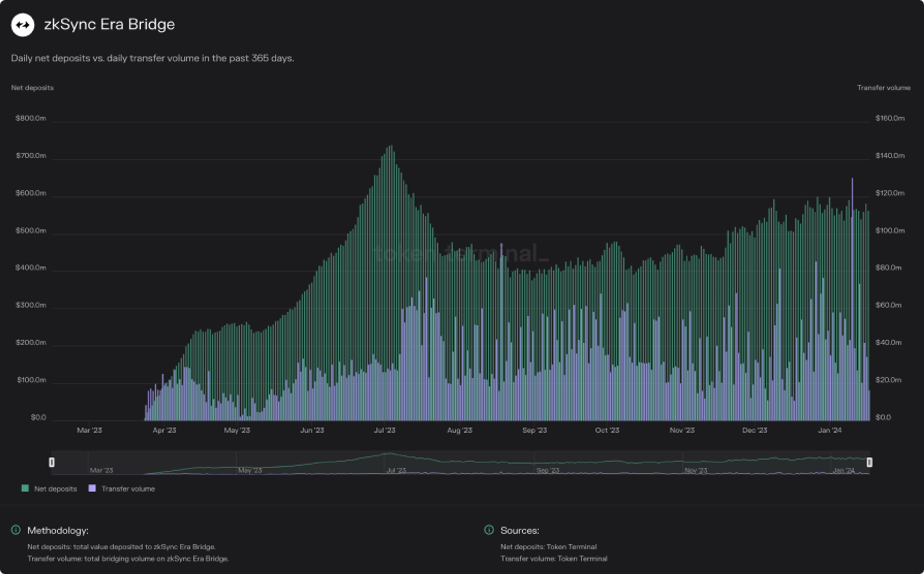Click the purple Transfer volume legend swatch
This screenshot has height=574, width=924.
point(92,488)
